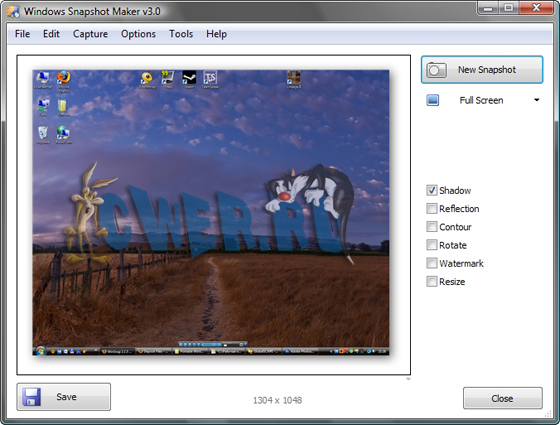560x425 pixels.
Task: Click the desktop snapshot preview image
Action: click(211, 212)
